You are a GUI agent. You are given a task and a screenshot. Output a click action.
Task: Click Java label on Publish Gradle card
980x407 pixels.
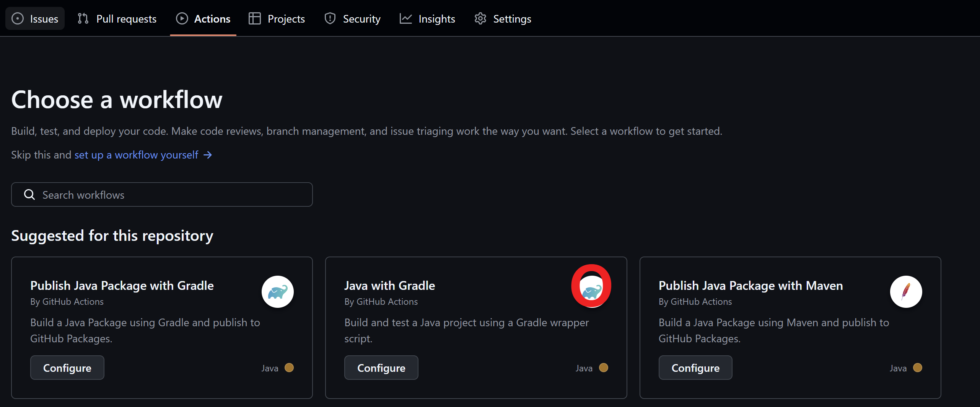pos(270,368)
